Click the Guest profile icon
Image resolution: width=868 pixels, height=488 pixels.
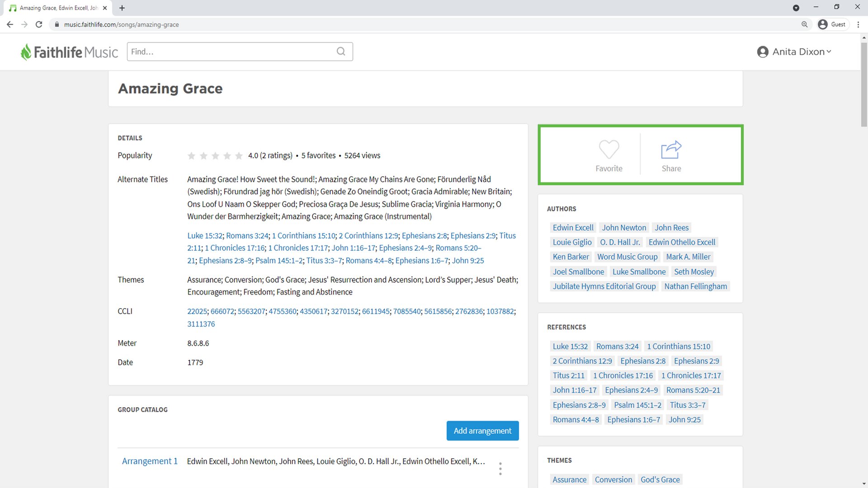(823, 24)
